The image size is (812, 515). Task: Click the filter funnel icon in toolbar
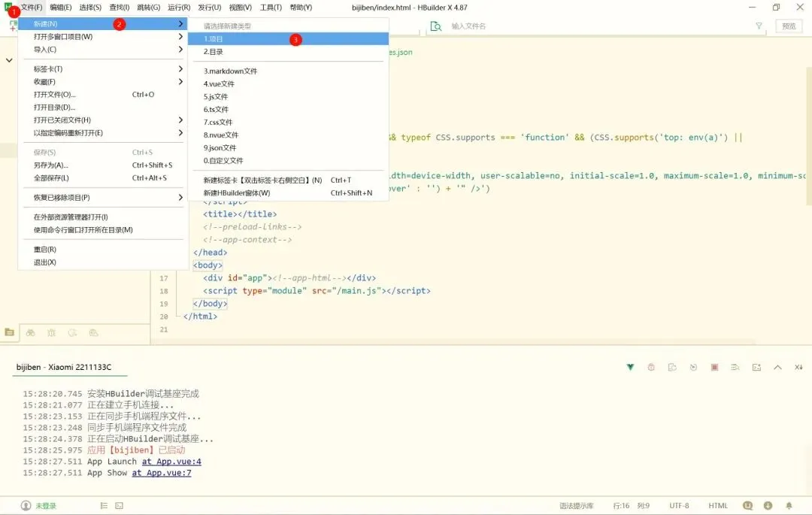click(759, 26)
